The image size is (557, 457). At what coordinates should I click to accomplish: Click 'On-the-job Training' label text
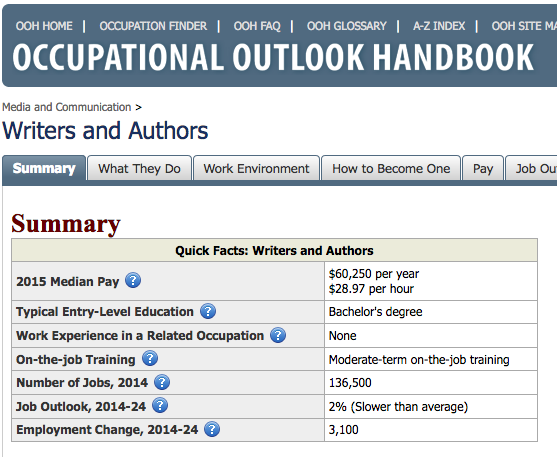(76, 360)
